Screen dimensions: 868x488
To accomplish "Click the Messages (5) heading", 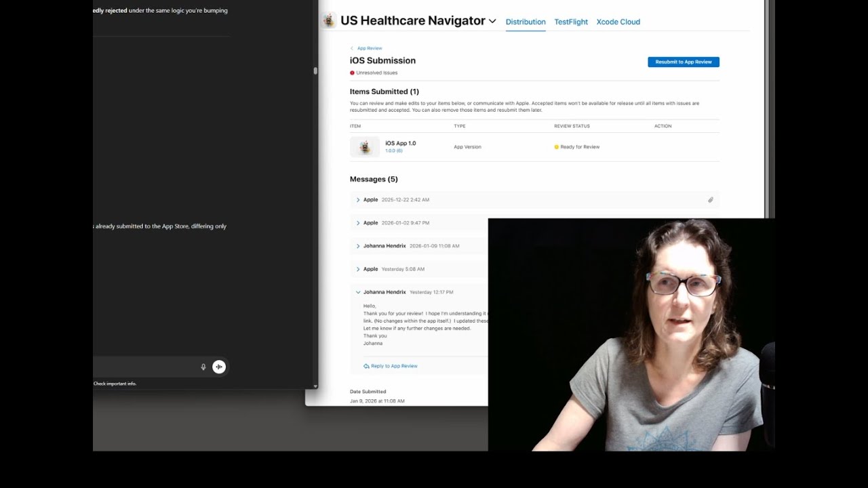I will (x=374, y=179).
